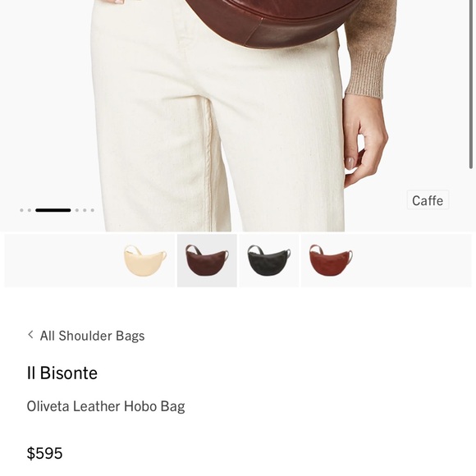Screen dimensions: 476x476
Task: Jump to the last carousel dot
Action: pos(93,210)
